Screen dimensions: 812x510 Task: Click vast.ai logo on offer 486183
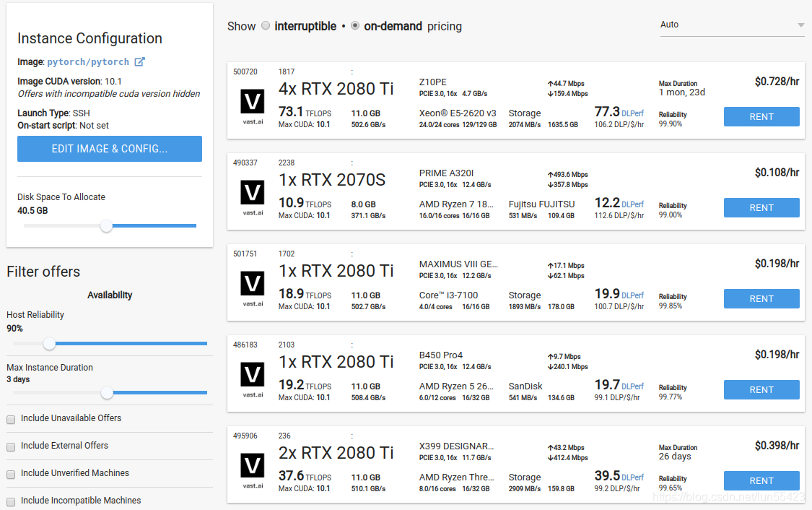(x=253, y=379)
